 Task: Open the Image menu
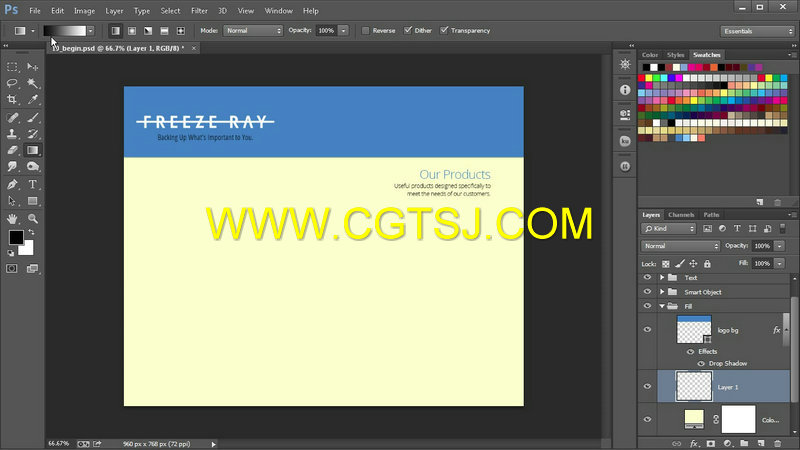click(84, 11)
